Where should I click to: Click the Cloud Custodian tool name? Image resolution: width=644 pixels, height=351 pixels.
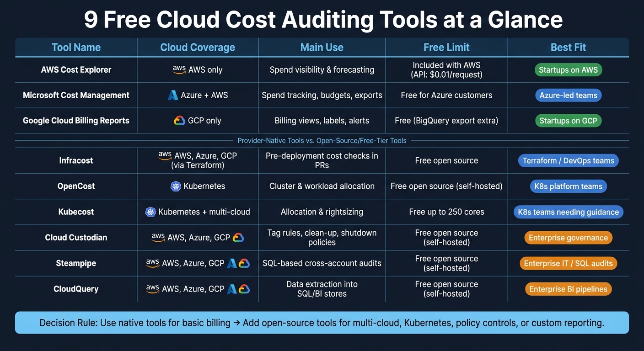coord(76,237)
